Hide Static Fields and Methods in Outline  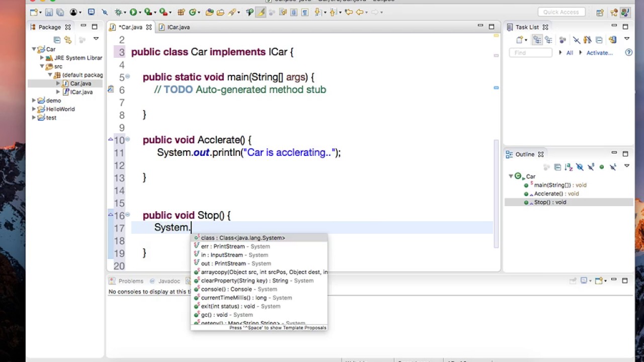(591, 167)
